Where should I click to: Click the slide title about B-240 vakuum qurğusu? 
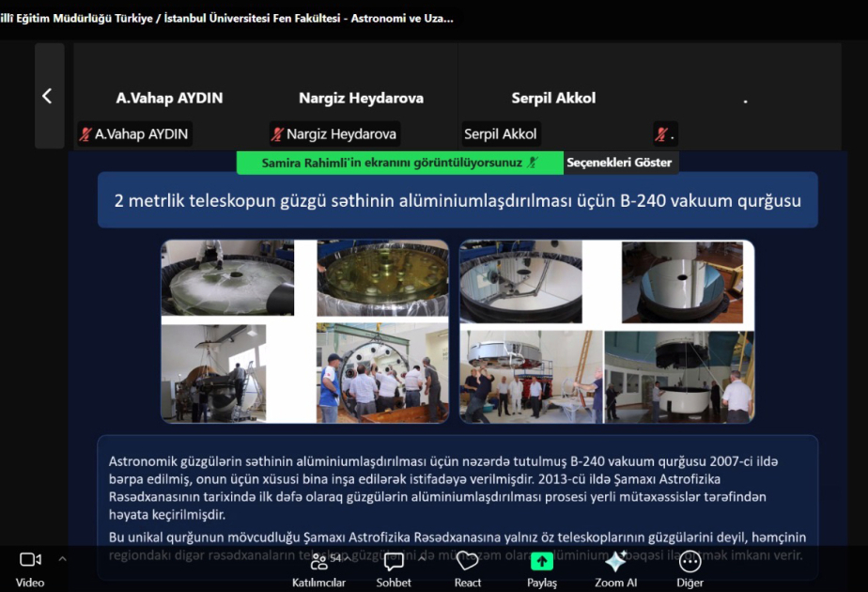click(457, 200)
